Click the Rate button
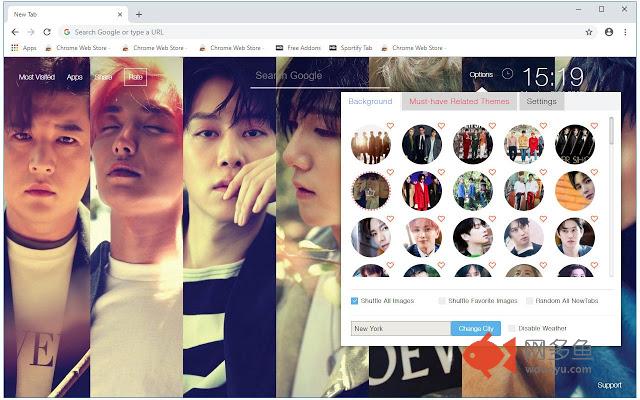 [x=135, y=77]
